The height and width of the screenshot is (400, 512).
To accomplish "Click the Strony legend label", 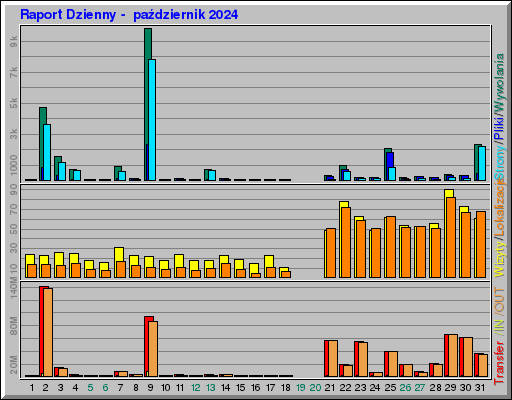I will (x=499, y=162).
